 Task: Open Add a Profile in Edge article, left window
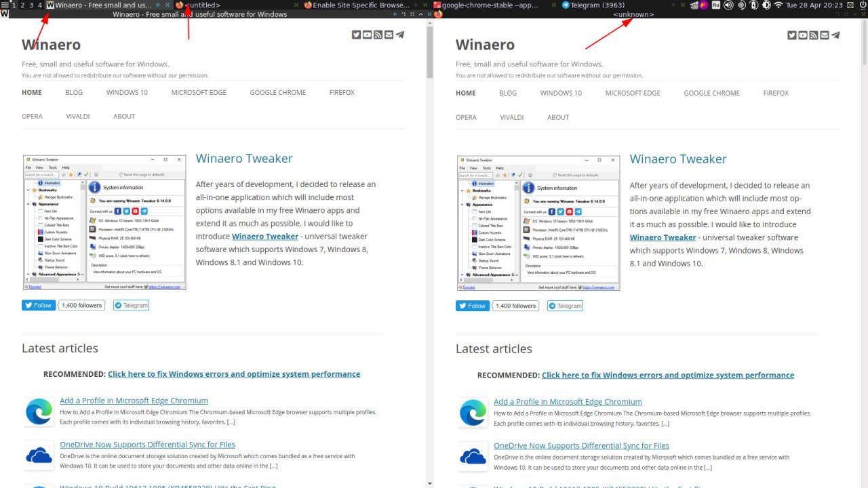point(134,401)
